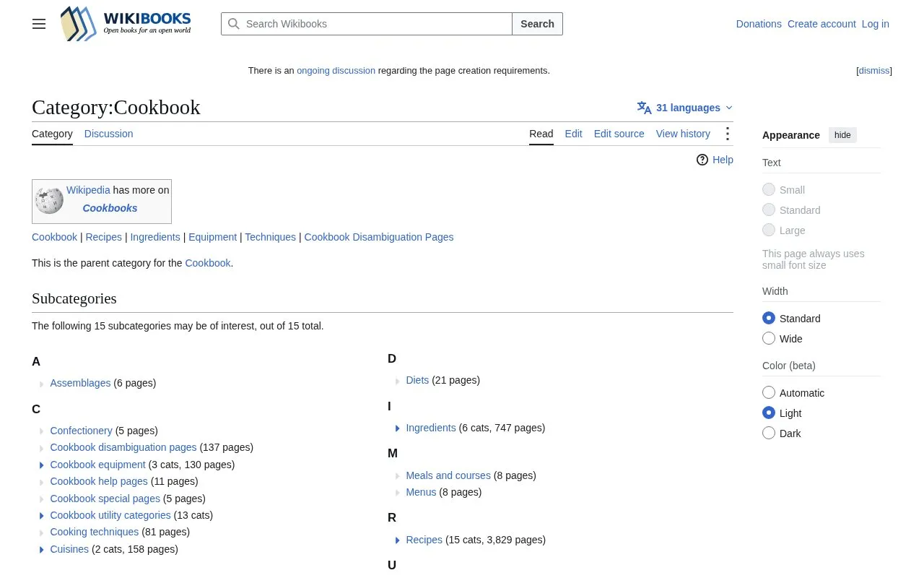Select the Small text size radio
The image size is (924, 578).
click(x=769, y=189)
